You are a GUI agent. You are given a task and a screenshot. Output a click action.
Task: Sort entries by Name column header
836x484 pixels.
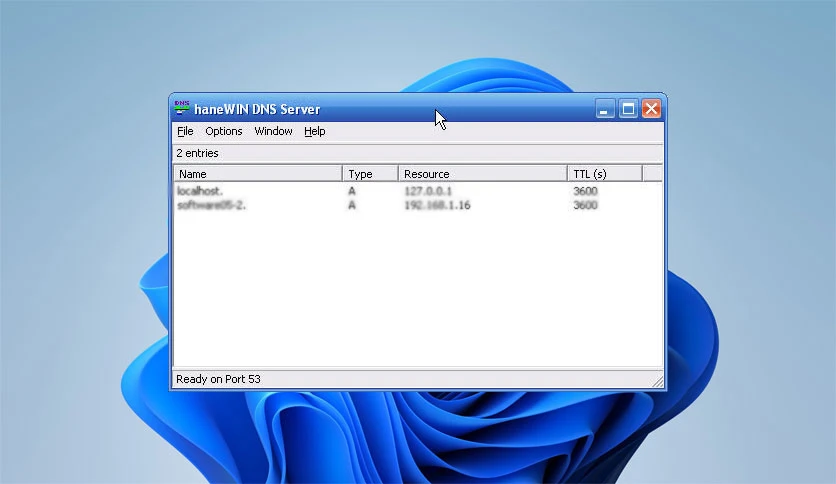tap(258, 174)
